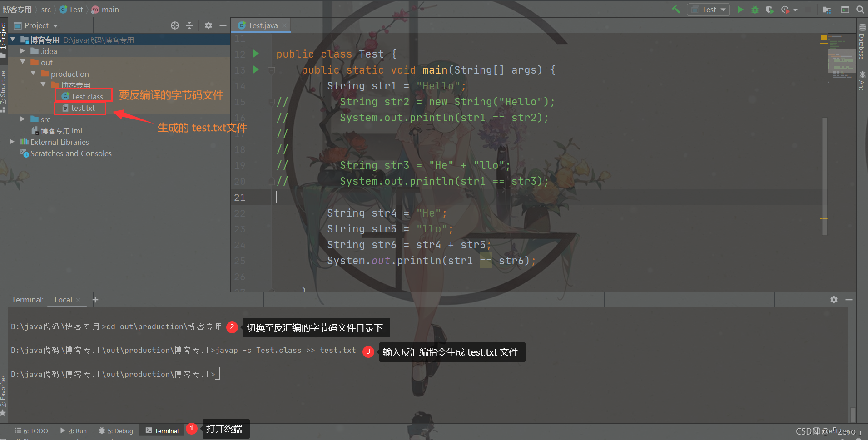Hide the Project tool window

pos(223,25)
